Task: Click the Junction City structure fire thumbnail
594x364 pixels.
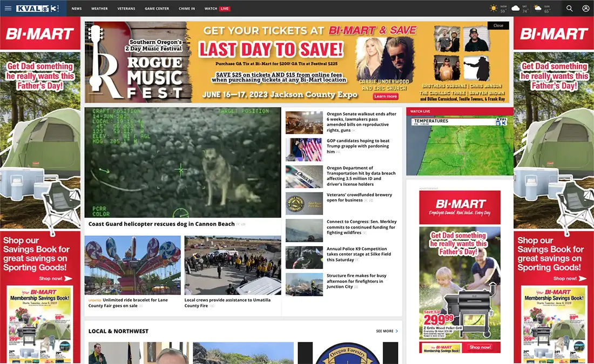Action: point(304,285)
